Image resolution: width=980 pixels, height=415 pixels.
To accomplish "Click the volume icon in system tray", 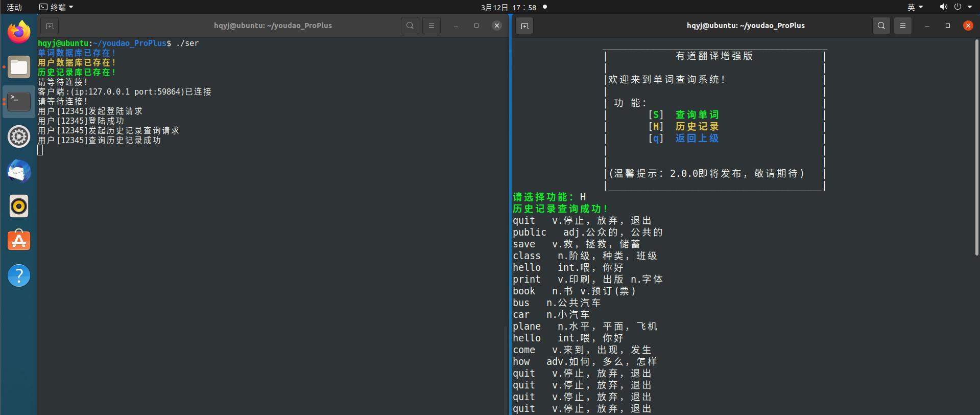I will pos(943,7).
